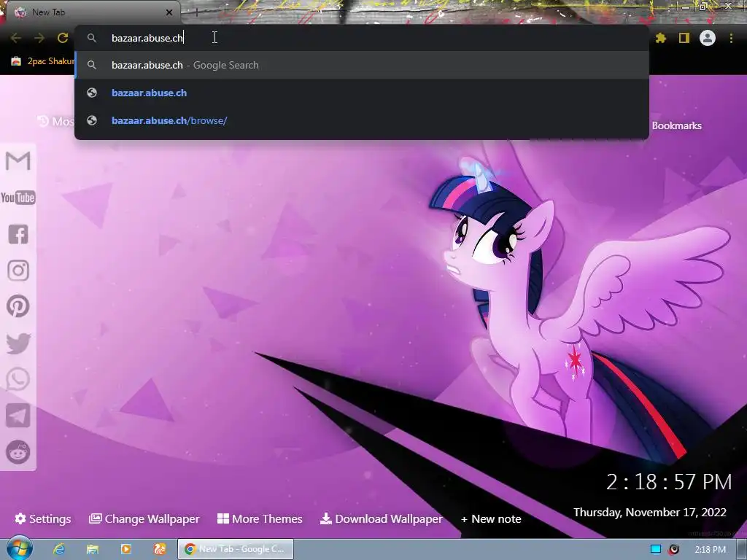Viewport: 747px width, 560px height.
Task: Toggle the Chrome side panel icon
Action: (x=684, y=38)
